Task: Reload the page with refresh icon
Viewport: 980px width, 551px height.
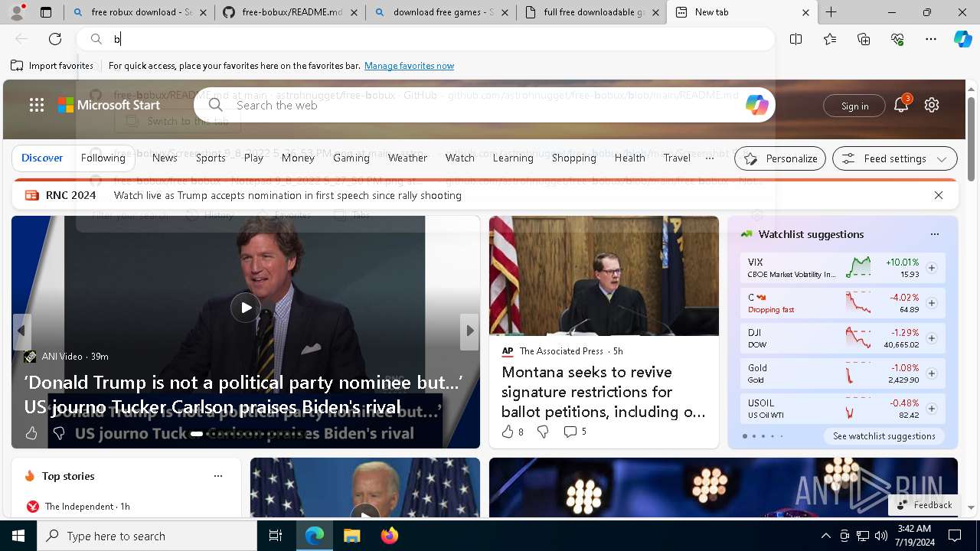Action: coord(55,39)
